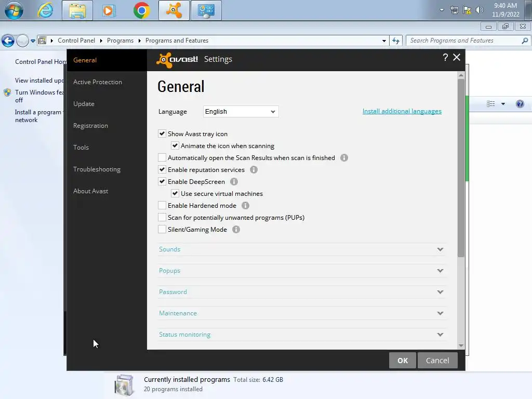Toggle Enable reputation services checkbox
This screenshot has height=399, width=532.
click(x=162, y=170)
